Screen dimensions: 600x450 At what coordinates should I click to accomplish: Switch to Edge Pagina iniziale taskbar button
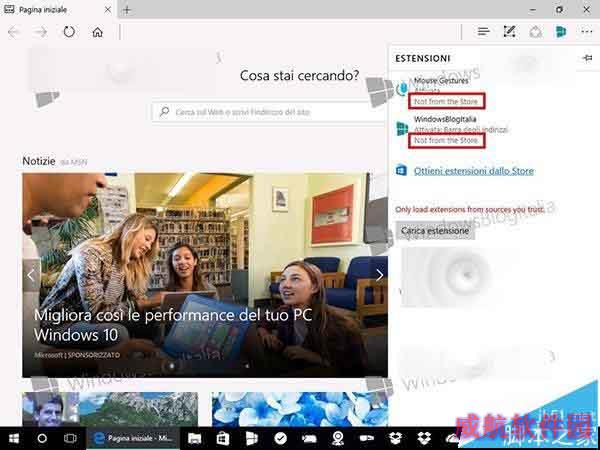pyautogui.click(x=133, y=439)
